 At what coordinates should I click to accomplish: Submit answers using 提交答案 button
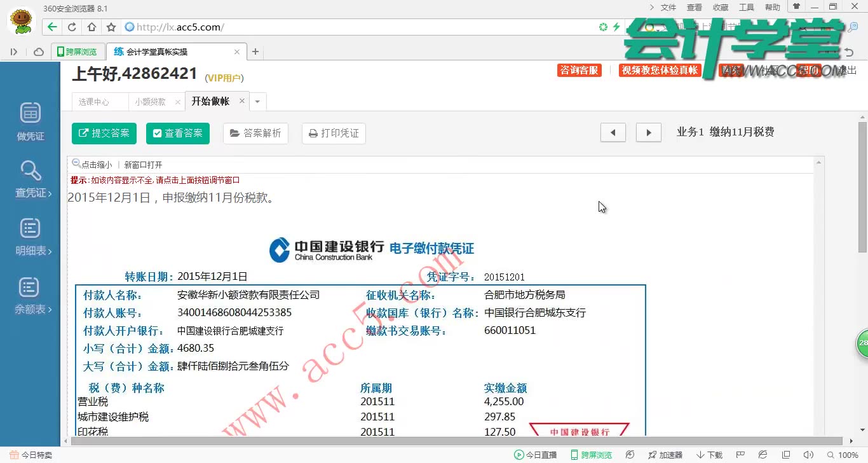point(104,134)
